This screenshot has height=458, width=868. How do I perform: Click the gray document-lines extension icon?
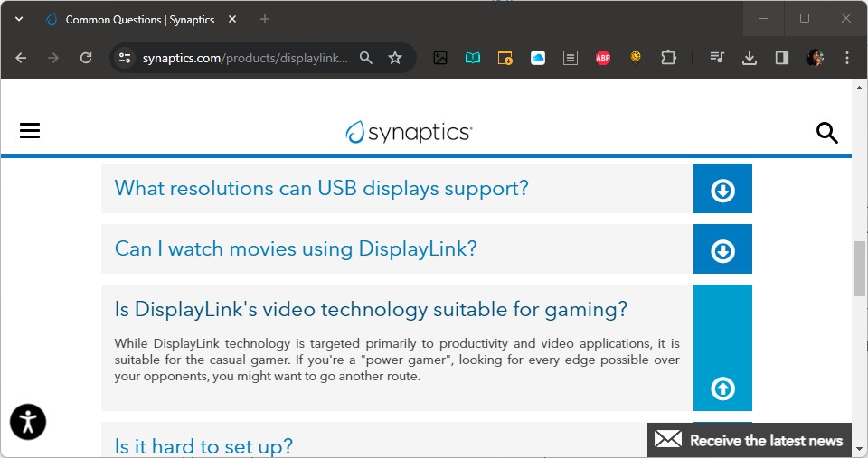tap(571, 58)
